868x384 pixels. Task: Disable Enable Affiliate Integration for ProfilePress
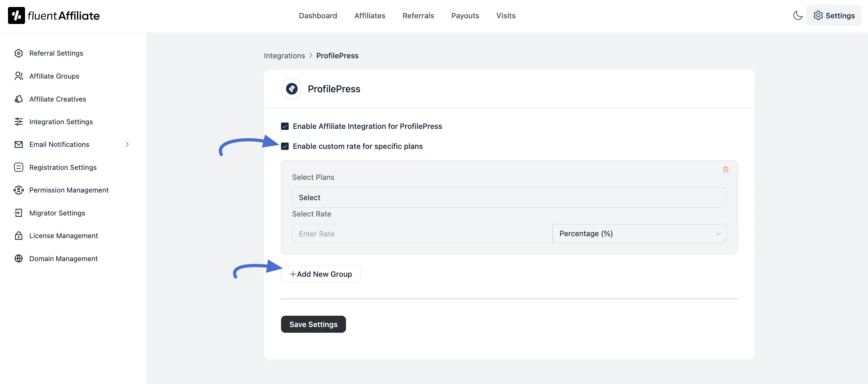tap(285, 126)
